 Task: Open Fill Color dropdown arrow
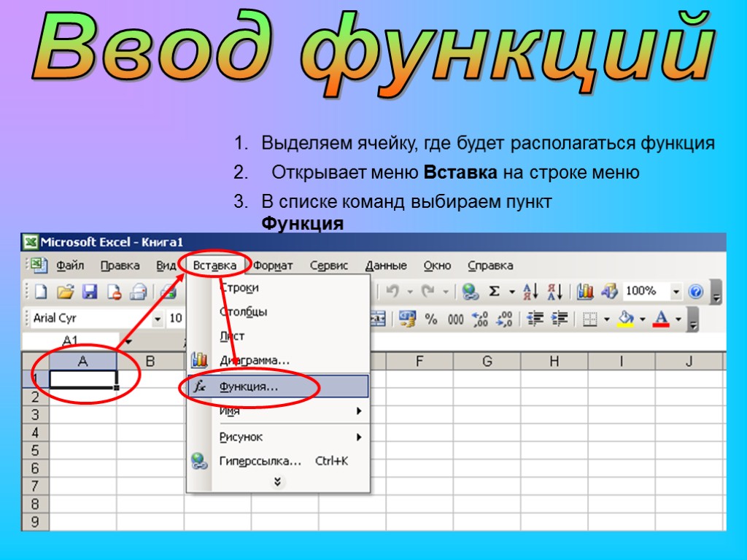coord(643,319)
